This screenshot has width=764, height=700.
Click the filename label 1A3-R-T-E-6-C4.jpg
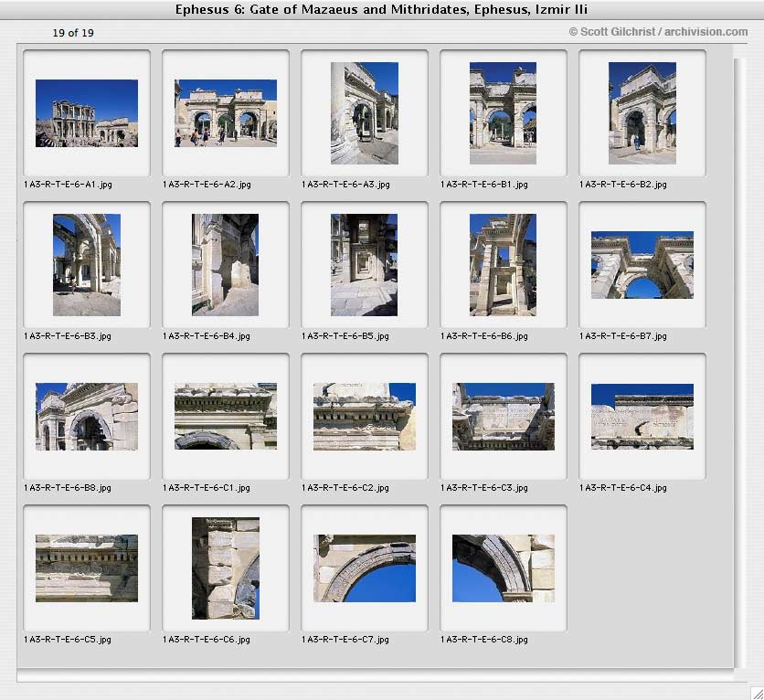tap(622, 488)
